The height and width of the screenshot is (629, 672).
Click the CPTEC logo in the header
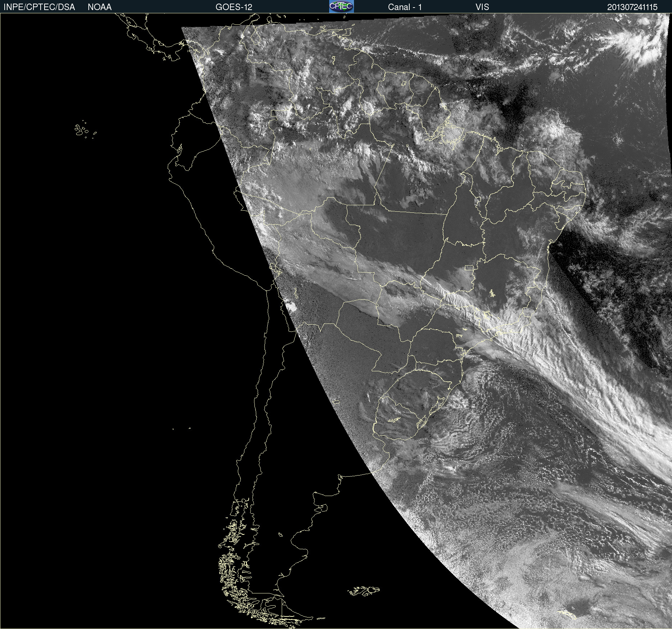click(x=341, y=6)
